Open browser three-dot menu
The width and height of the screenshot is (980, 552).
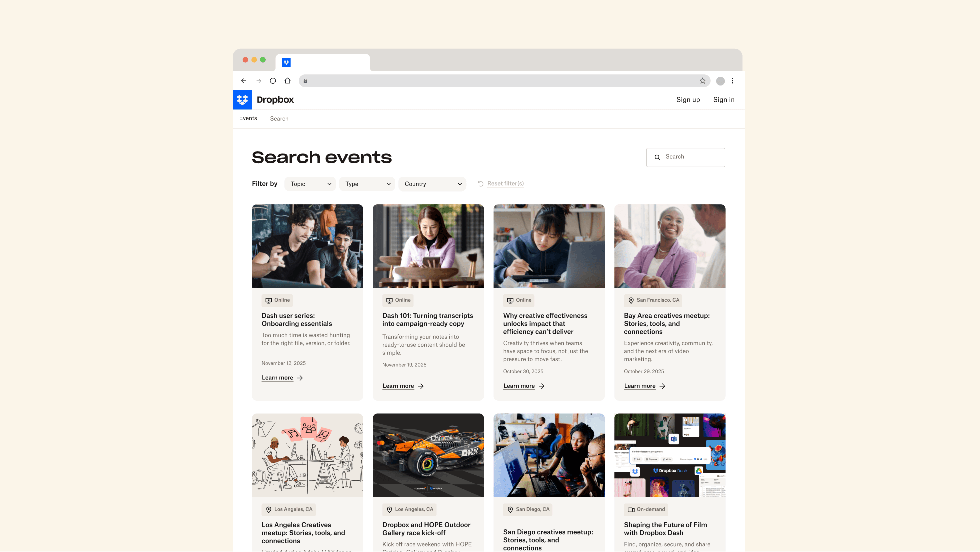click(732, 81)
